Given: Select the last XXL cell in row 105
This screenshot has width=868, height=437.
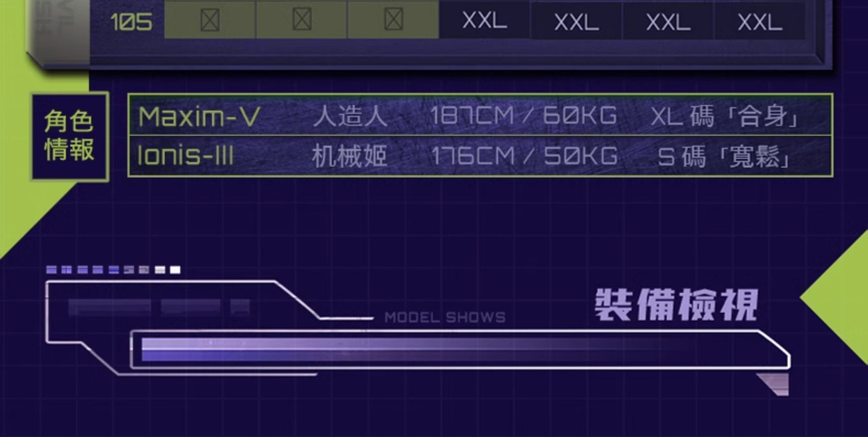Looking at the screenshot, I should click(x=760, y=22).
